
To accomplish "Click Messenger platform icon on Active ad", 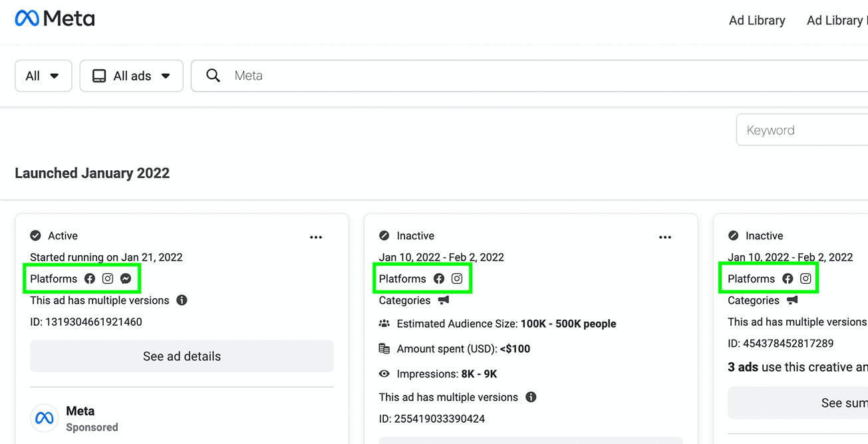I will [126, 279].
